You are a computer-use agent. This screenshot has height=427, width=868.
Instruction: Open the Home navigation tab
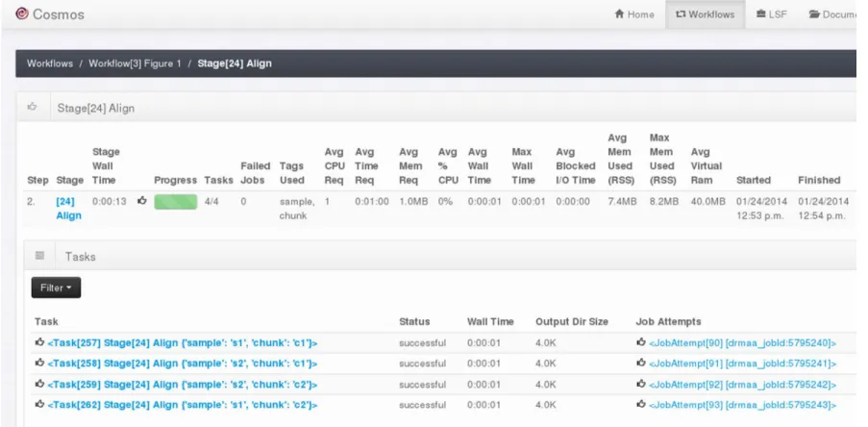tap(634, 14)
